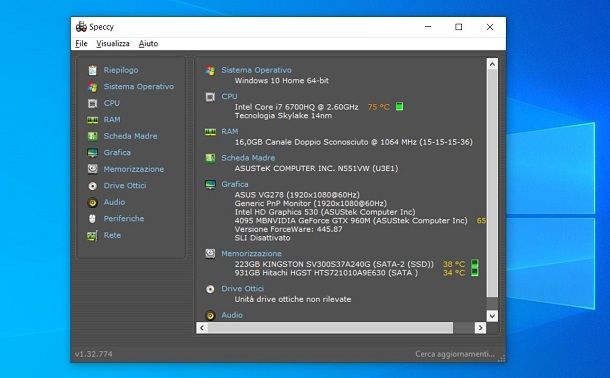Click Cerca aggiornamenti link in status bar
Viewport: 610px width, 378px height.
coord(455,354)
